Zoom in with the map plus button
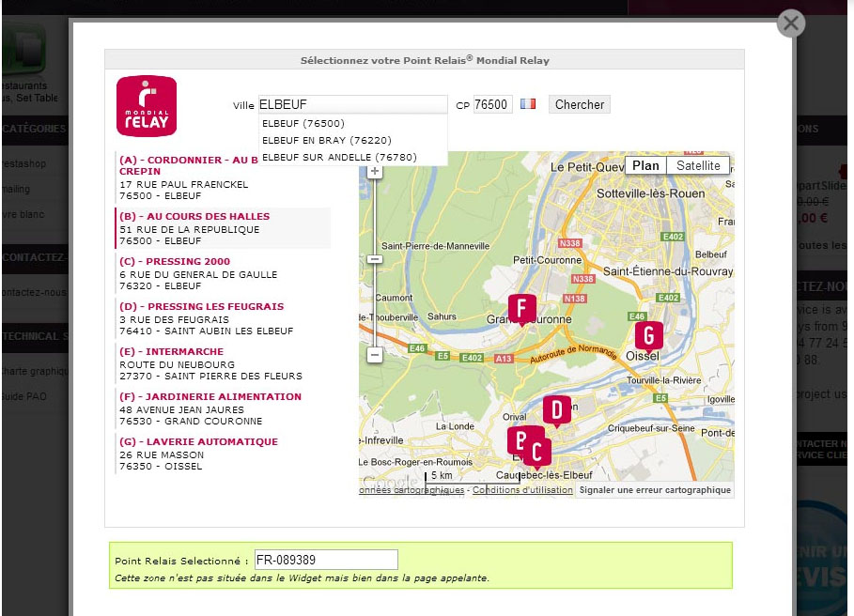Viewport: 854px width, 616px height. coord(375,172)
